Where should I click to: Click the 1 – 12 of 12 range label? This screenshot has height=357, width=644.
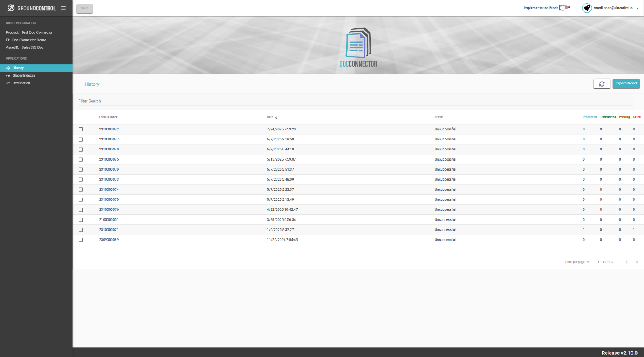606,262
